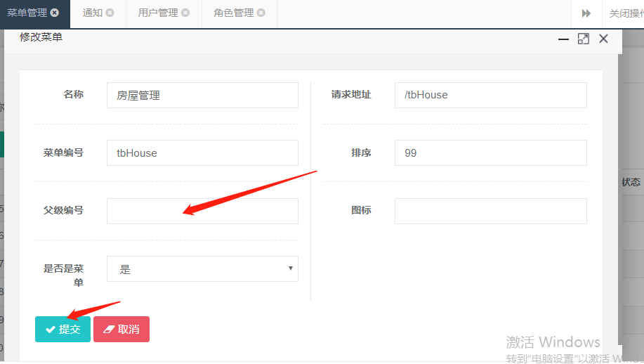Image resolution: width=644 pixels, height=364 pixels.
Task: Close the 用户管理 tab via its x icon
Action: [185, 13]
